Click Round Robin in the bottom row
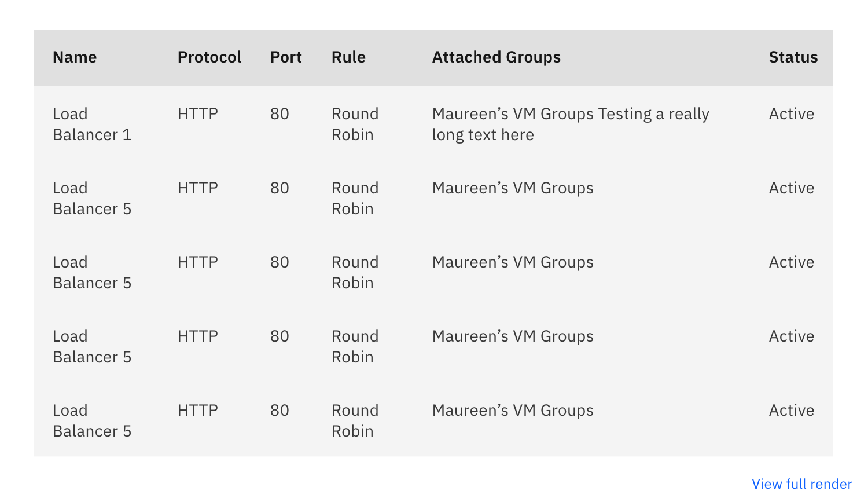The width and height of the screenshot is (868, 498). [x=354, y=420]
